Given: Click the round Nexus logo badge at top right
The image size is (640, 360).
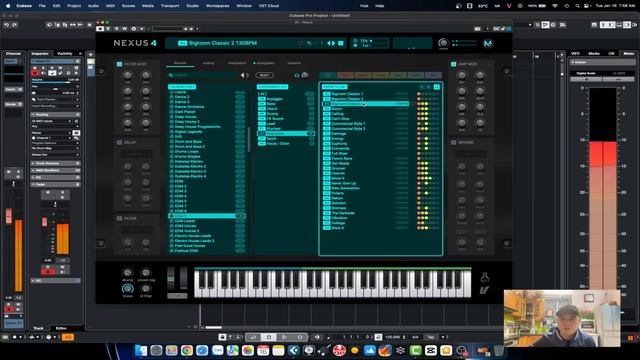Looking at the screenshot, I should tap(488, 43).
